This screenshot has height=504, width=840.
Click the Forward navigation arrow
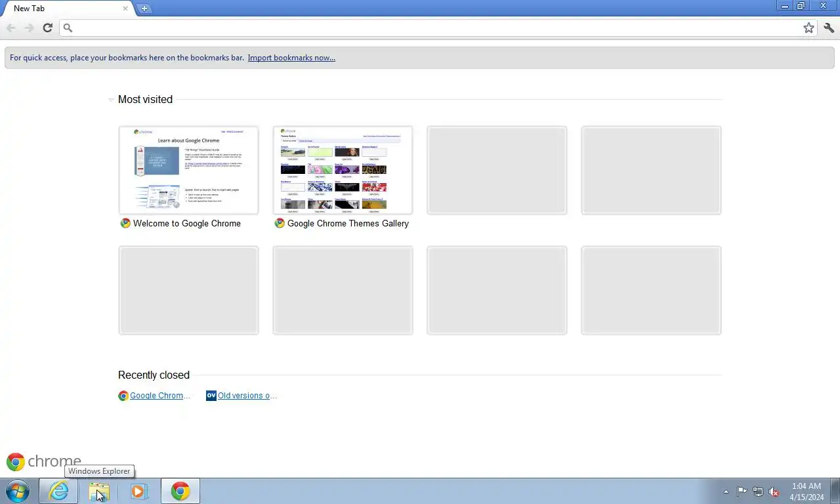[29, 28]
